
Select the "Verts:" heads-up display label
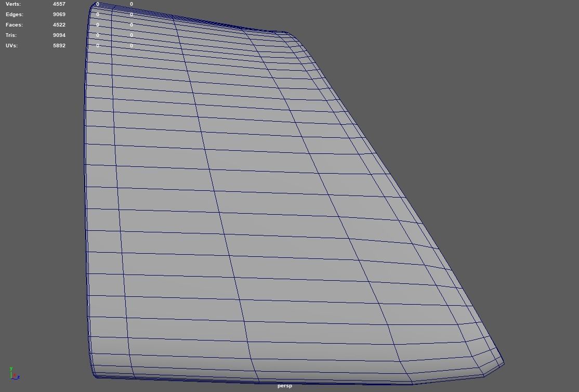[14, 4]
